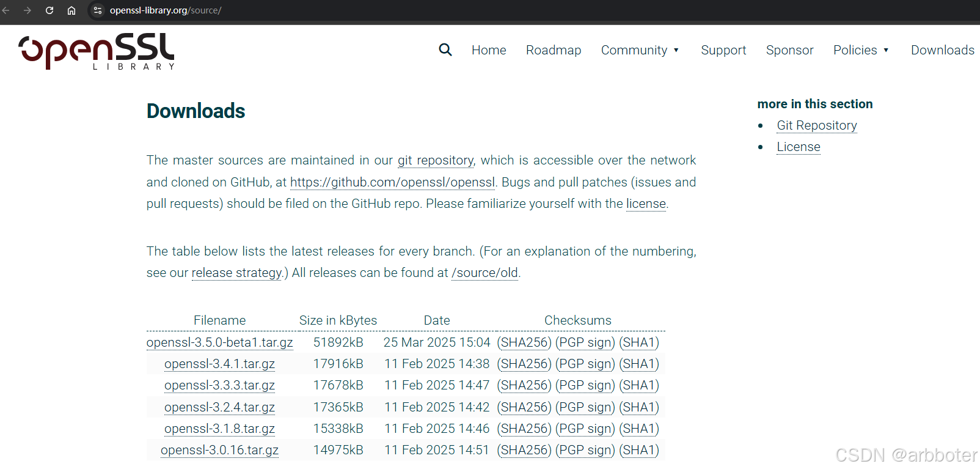The width and height of the screenshot is (980, 472).
Task: Download openssl-3.2.4.tar.gz
Action: [220, 407]
